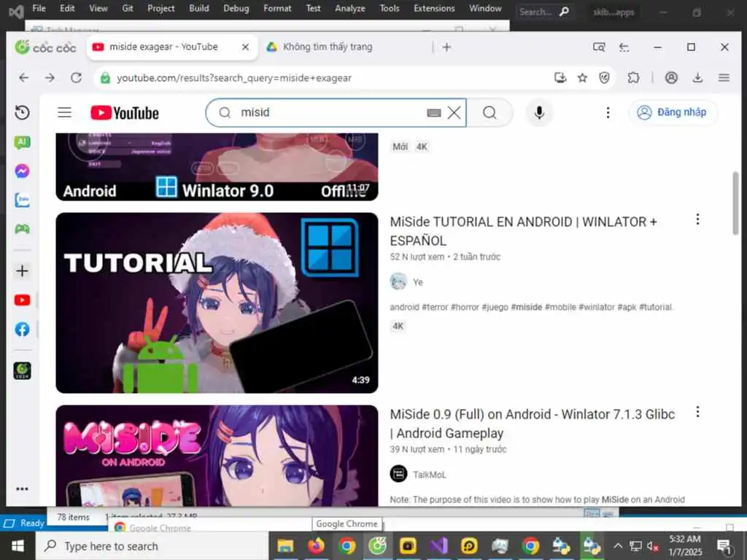Start voice search with the microphone
747x560 pixels.
pos(539,113)
